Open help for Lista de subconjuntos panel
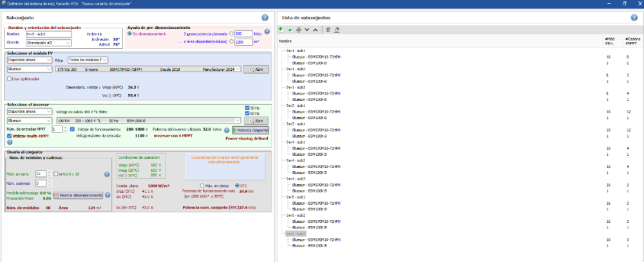The image size is (644, 262). click(636, 17)
